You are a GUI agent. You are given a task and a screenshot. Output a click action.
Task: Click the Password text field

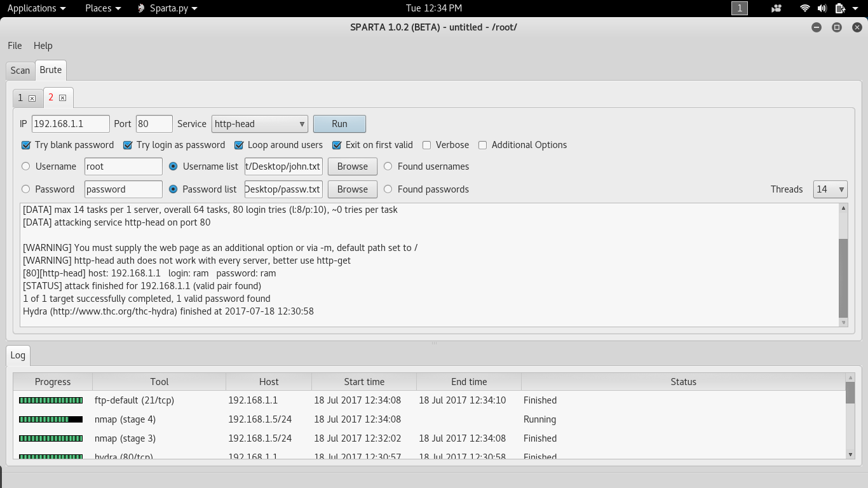pos(123,189)
